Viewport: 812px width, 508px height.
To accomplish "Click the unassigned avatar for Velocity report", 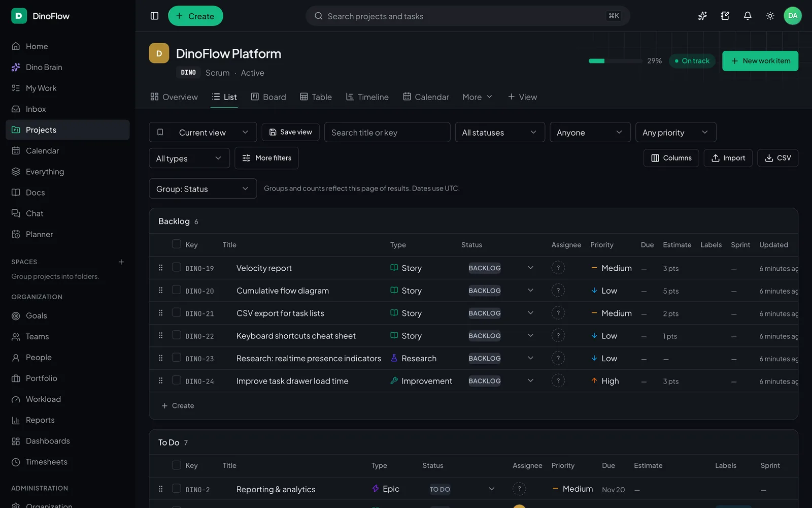I will tap(558, 268).
